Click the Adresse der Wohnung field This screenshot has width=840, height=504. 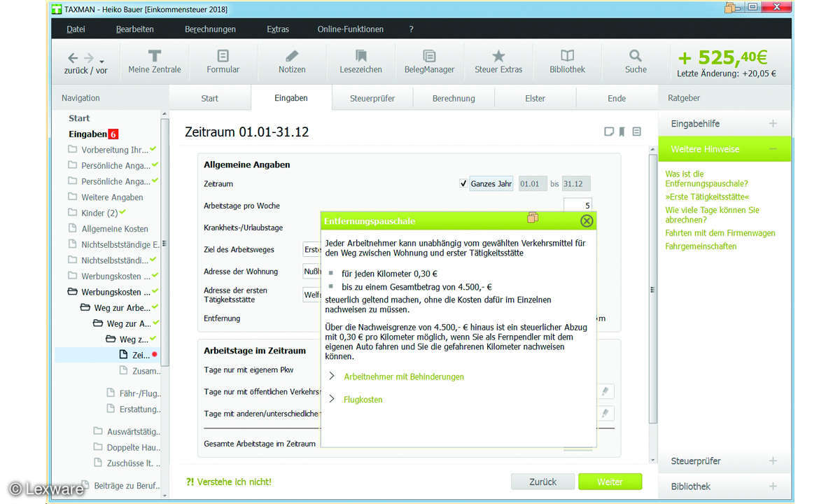311,271
